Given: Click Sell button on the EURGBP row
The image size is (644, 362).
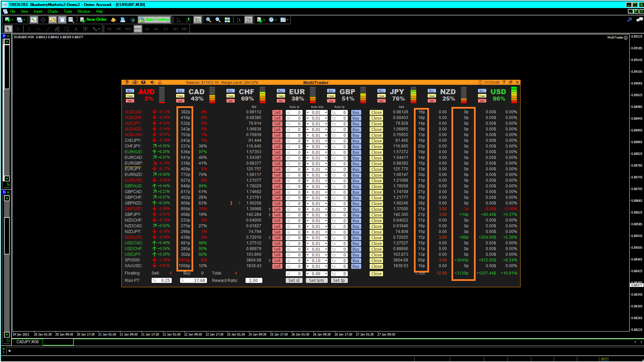Looking at the screenshot, I should click(x=277, y=164).
